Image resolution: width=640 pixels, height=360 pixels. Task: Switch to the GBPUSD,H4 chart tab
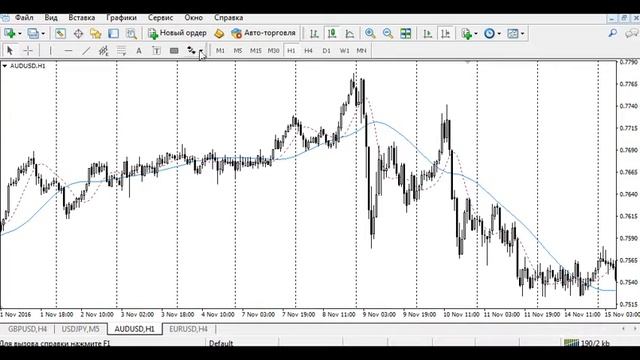tap(27, 329)
